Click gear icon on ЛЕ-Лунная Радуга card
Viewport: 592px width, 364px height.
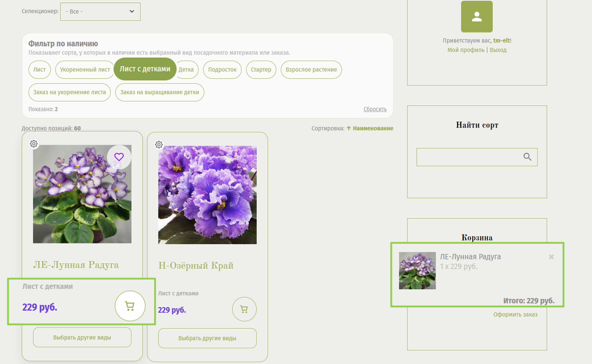pos(34,144)
